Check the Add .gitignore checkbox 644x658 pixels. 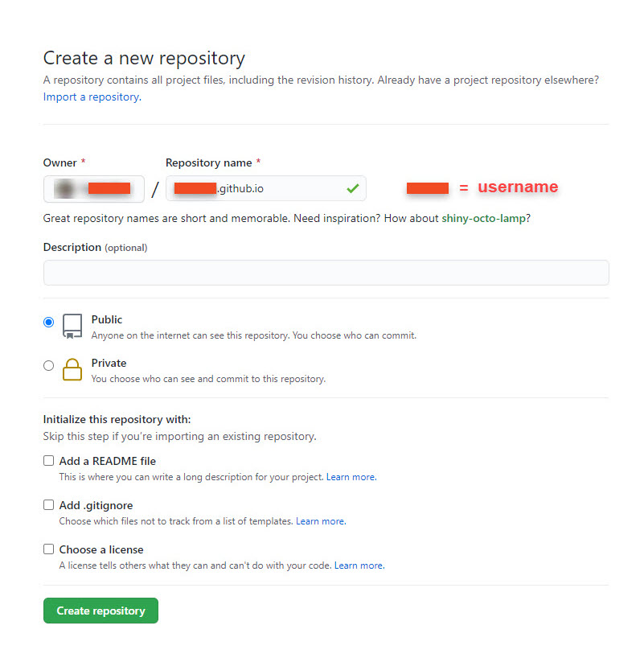pos(48,504)
